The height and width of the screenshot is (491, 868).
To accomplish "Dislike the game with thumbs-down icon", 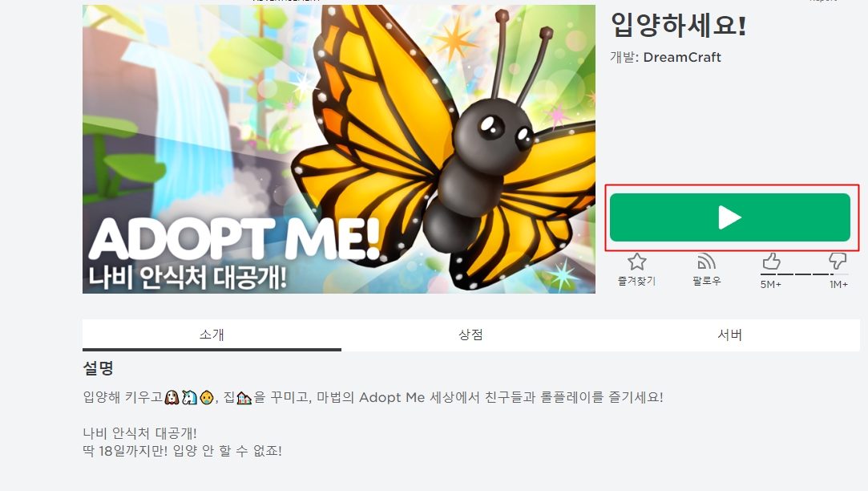I will pyautogui.click(x=837, y=261).
